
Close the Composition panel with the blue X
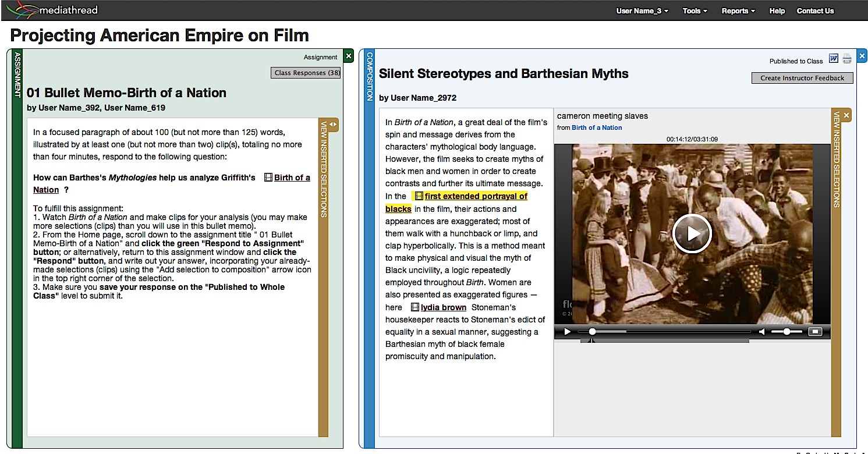863,56
